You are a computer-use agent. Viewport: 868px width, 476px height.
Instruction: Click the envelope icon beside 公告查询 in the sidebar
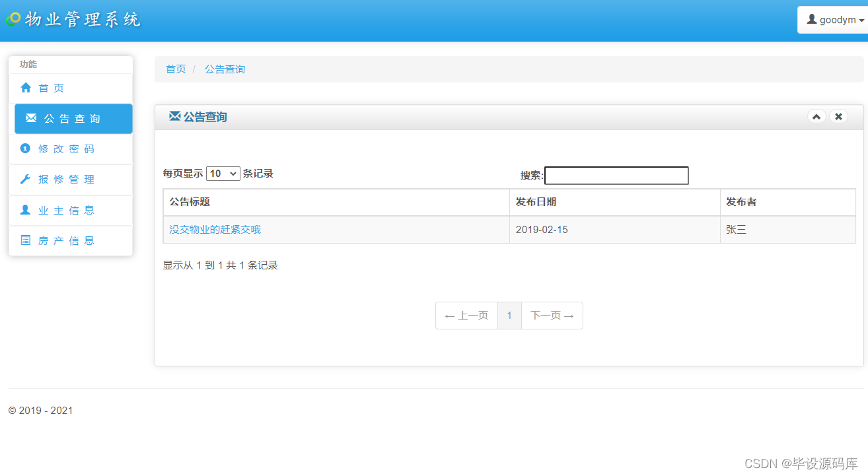(31, 118)
